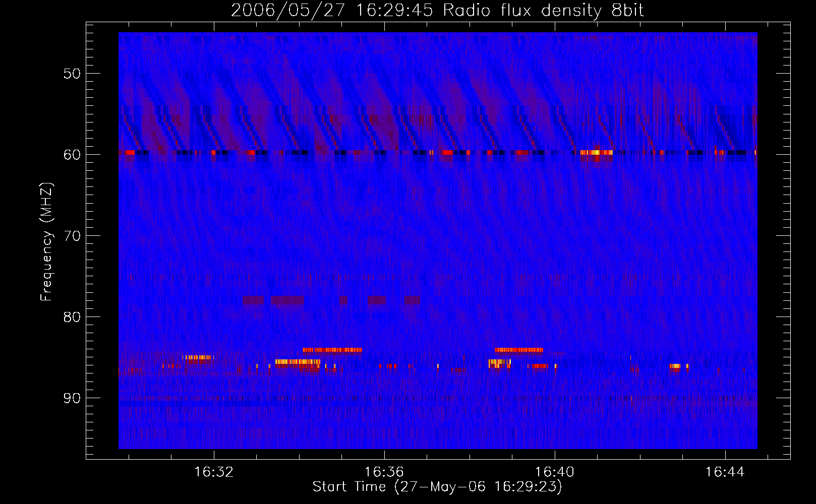This screenshot has width=816, height=504.
Task: Click the '16:32' time tick label
Action: tap(214, 472)
